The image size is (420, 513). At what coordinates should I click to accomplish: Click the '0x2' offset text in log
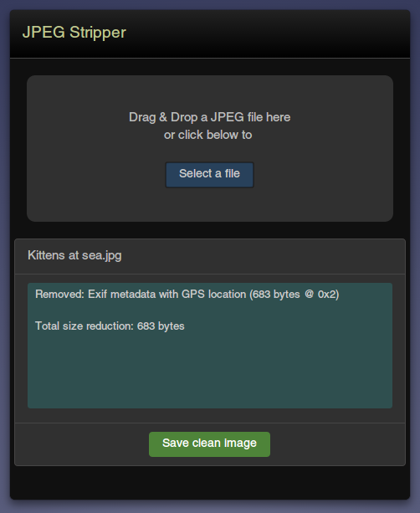point(326,295)
